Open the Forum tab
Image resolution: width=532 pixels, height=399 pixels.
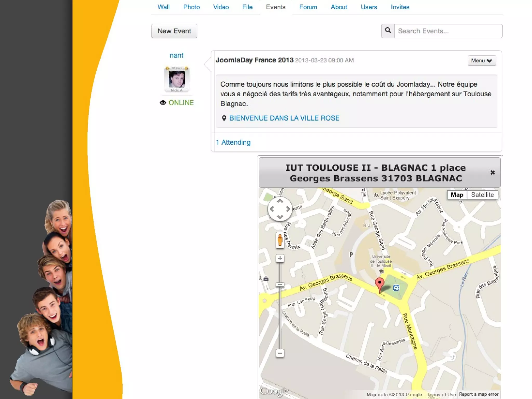(x=308, y=7)
